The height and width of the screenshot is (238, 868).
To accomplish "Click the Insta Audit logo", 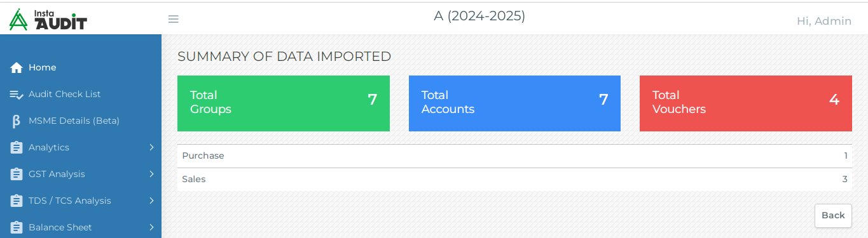I will (48, 19).
